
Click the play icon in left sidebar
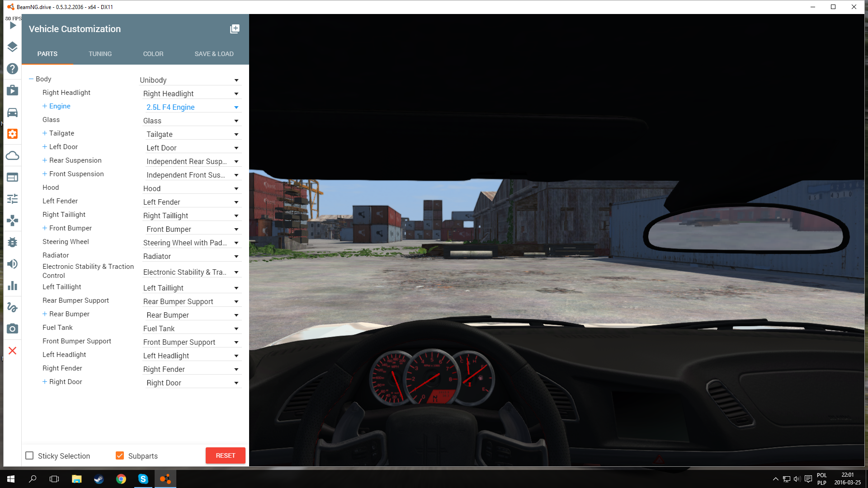[x=13, y=25]
